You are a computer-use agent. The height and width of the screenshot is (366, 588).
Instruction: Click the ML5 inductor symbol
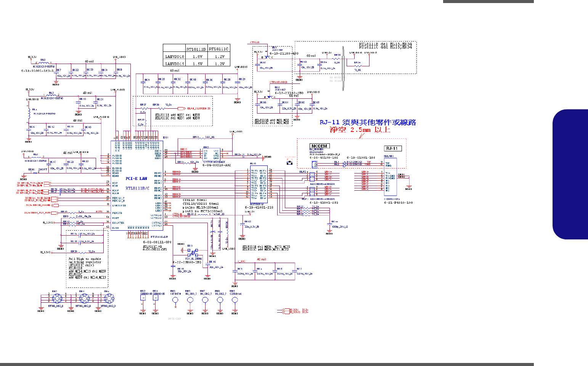pos(43,63)
